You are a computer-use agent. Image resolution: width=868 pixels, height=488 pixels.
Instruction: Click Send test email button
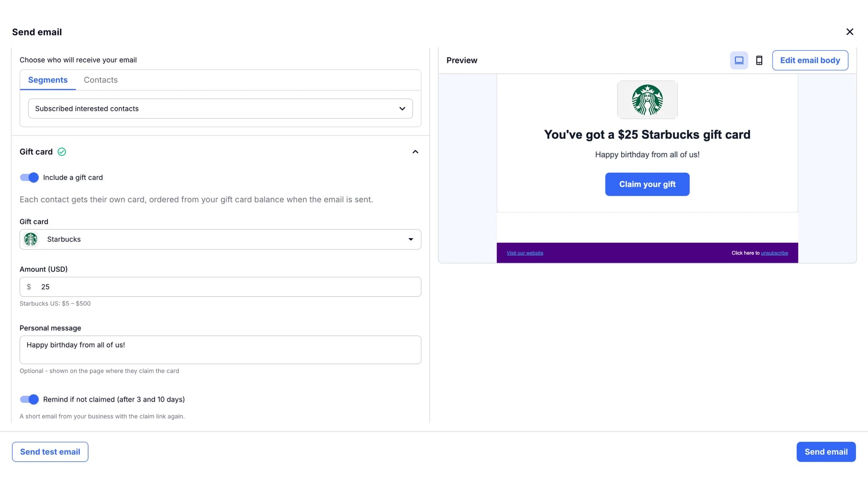50,452
